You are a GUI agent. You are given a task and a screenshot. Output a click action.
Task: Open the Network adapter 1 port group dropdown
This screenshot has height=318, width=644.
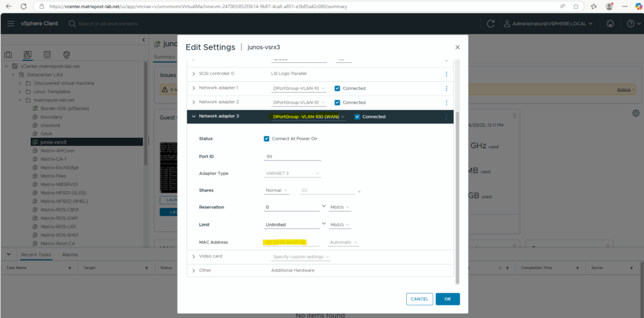pyautogui.click(x=299, y=88)
